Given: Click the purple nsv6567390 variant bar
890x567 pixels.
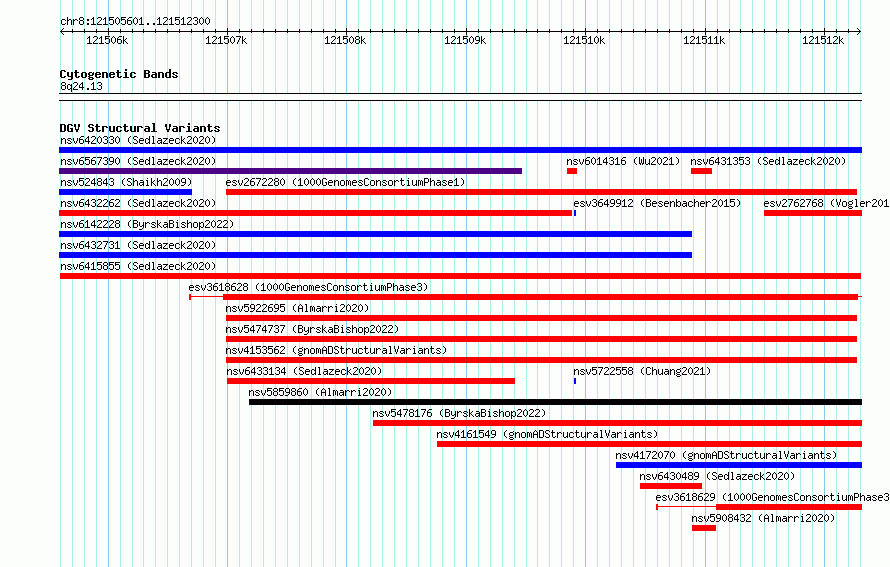Looking at the screenshot, I should [291, 171].
